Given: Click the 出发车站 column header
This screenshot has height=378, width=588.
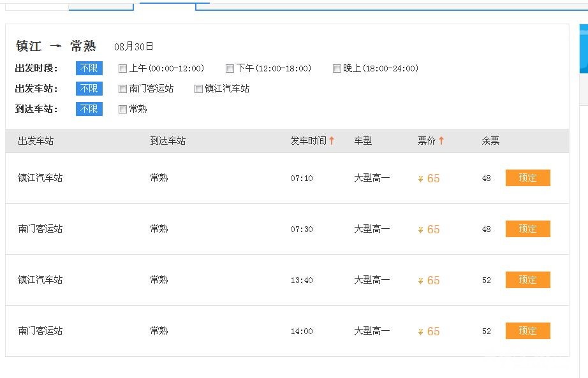Looking at the screenshot, I should [36, 141].
